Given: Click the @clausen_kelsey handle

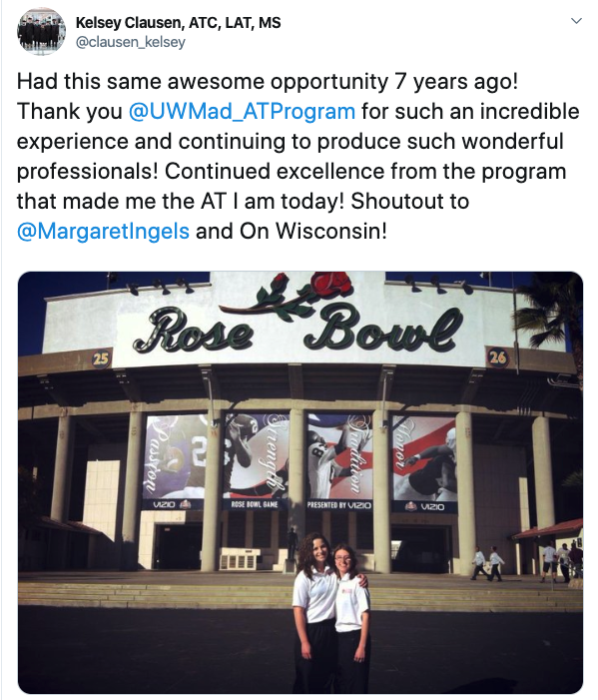Looking at the screenshot, I should point(131,42).
